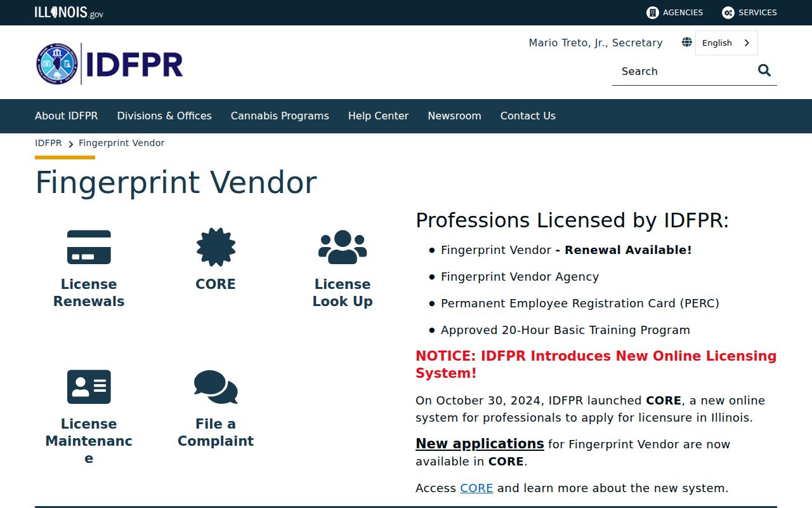Open the Contact Us menu
Image resolution: width=812 pixels, height=508 pixels.
click(x=528, y=116)
